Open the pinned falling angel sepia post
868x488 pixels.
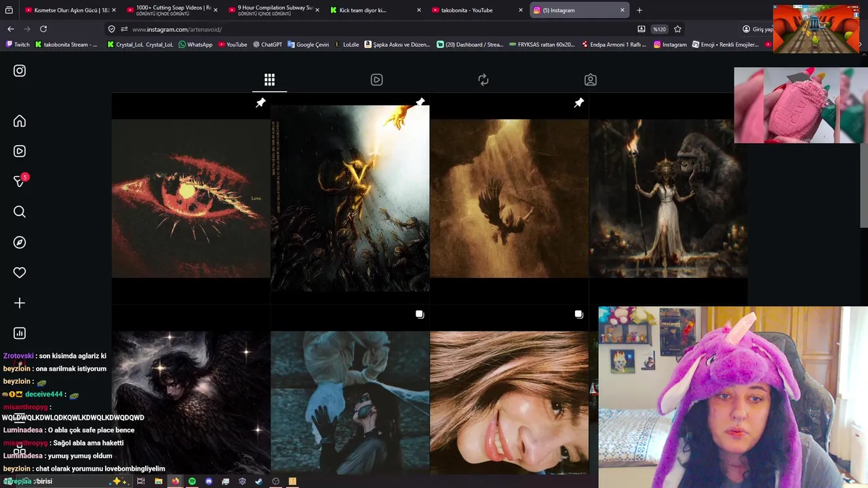509,198
